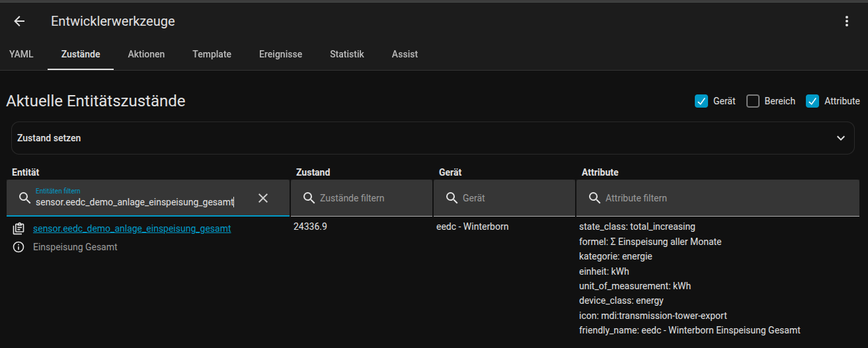
Task: Uncheck the Attribute checkbox
Action: click(812, 101)
